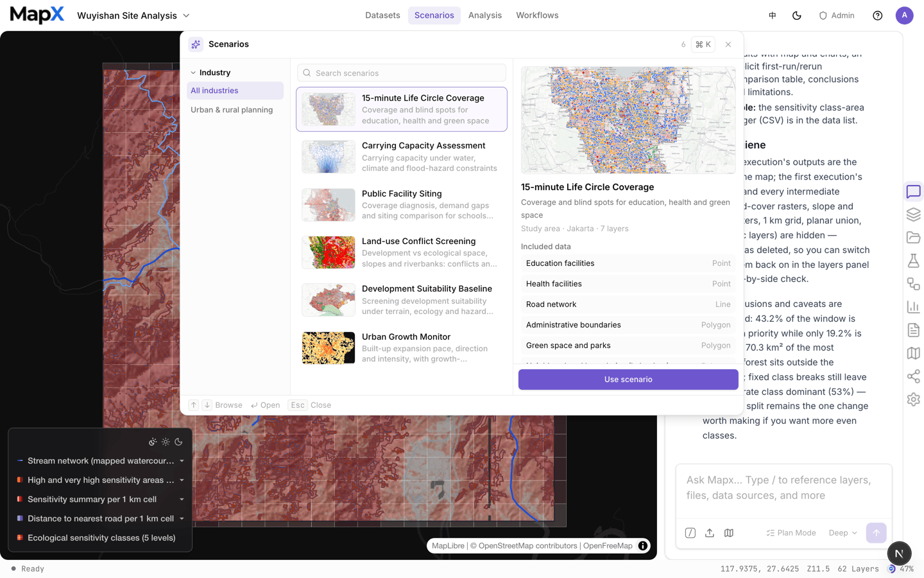Switch to the Analysis tab
This screenshot has height=578, width=924.
(485, 15)
